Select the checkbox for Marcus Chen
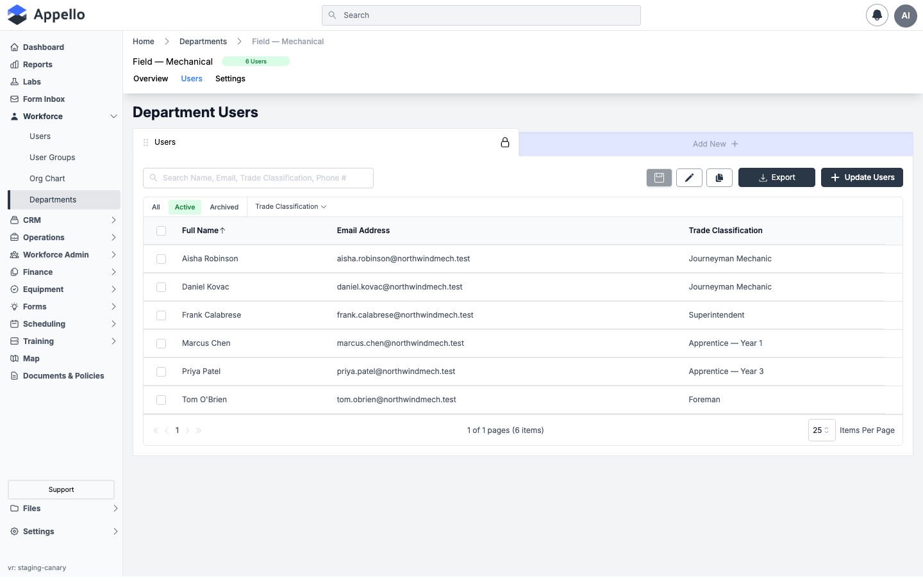The image size is (923, 588). [x=161, y=343]
